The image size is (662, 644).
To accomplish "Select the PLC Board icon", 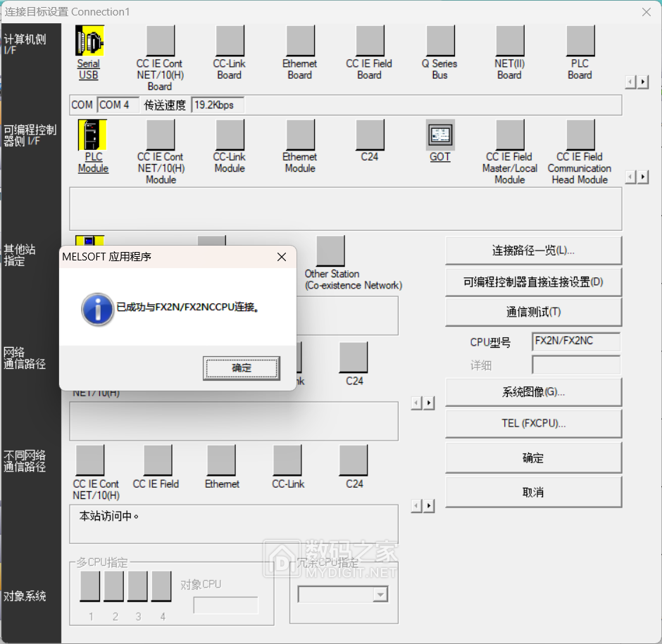I will tap(580, 41).
